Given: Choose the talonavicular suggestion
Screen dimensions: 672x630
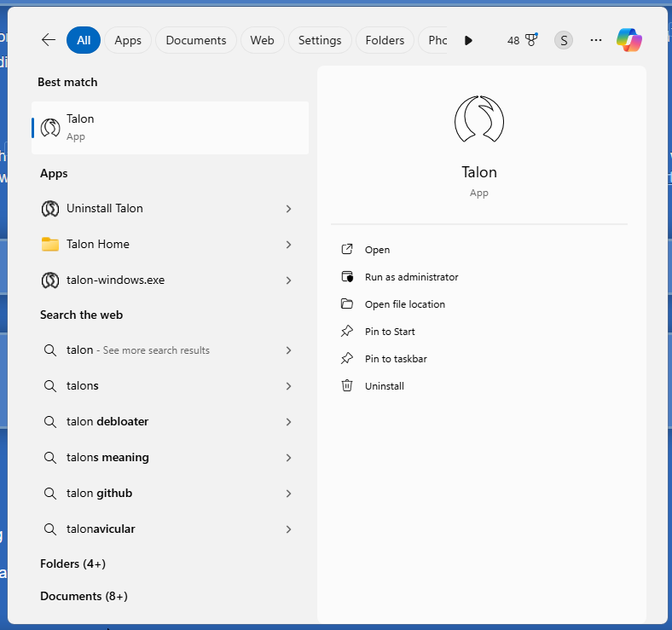Looking at the screenshot, I should click(x=171, y=529).
